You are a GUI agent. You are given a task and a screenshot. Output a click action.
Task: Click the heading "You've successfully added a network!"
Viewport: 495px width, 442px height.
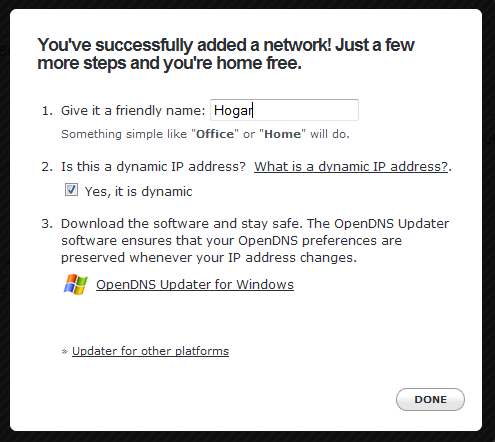point(184,45)
